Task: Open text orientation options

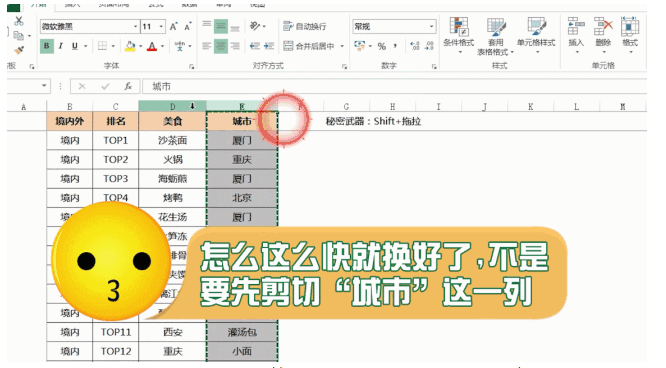Action: pos(257,26)
